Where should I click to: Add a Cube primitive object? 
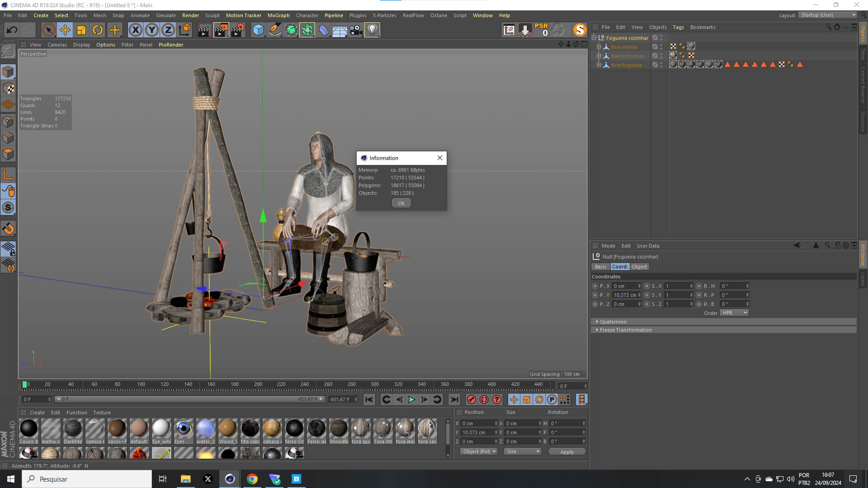(258, 30)
